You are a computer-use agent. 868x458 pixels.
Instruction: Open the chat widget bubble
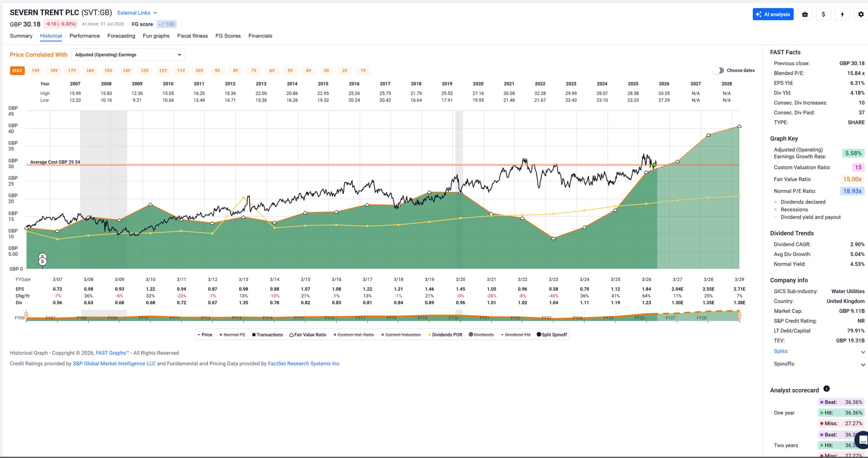pyautogui.click(x=863, y=439)
